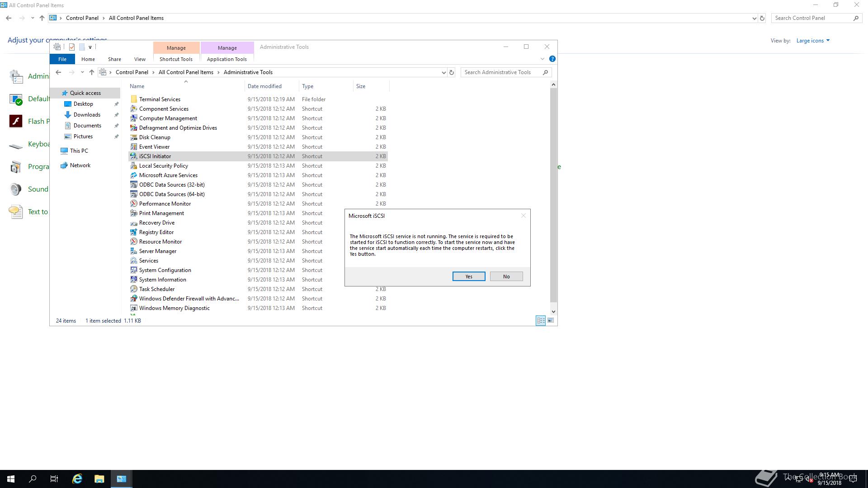Click the Registry Editor icon
868x488 pixels.
(133, 232)
